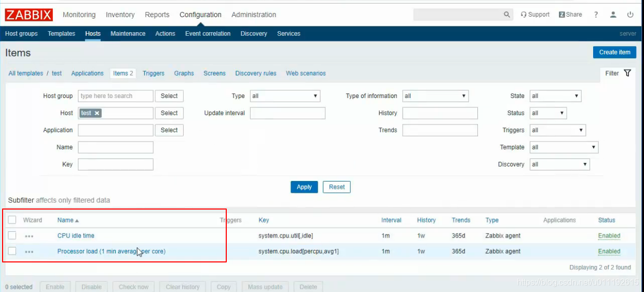
Task: Click Select next to Host field
Action: [x=169, y=113]
